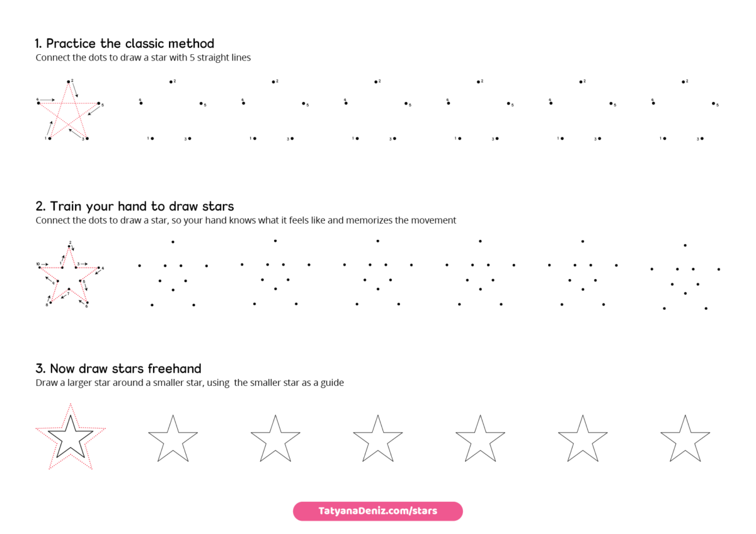Click dot 2 in the rightmost classic practice set

click(x=684, y=81)
